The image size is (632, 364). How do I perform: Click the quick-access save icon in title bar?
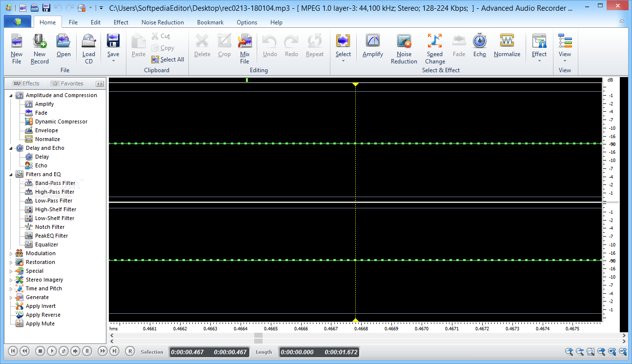coord(46,8)
